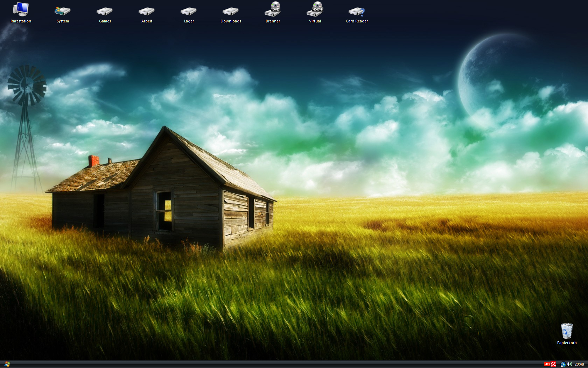
Task: Click the ATI tray icon
Action: (x=547, y=364)
